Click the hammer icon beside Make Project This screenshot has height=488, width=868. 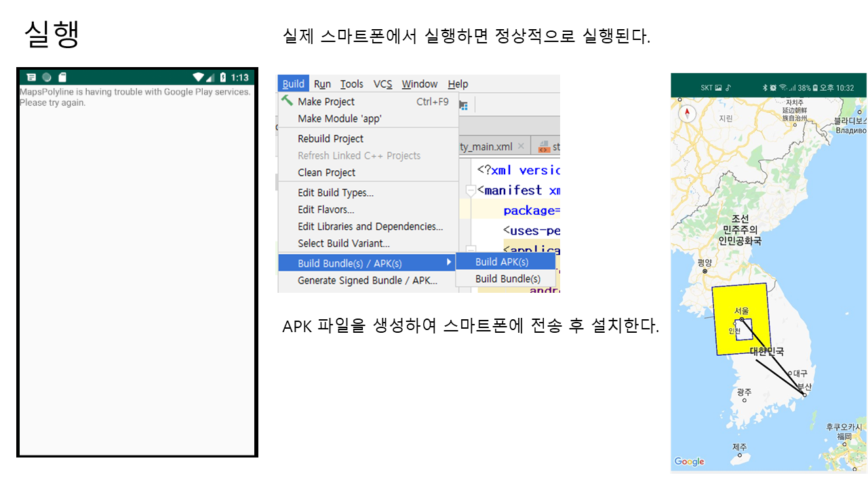pos(287,101)
